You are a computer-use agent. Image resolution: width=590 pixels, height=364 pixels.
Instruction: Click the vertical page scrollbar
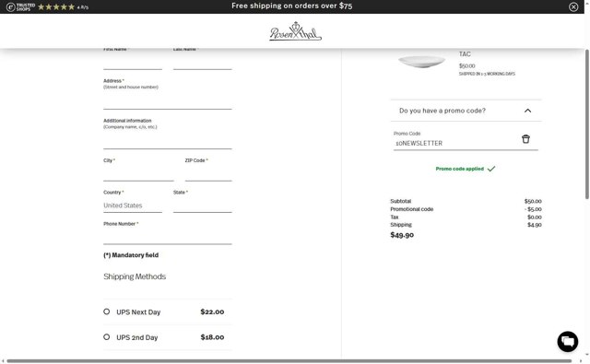(586, 124)
